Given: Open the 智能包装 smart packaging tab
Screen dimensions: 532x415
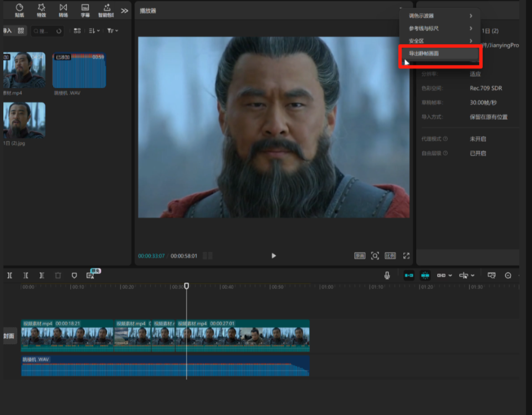Looking at the screenshot, I should tap(106, 10).
